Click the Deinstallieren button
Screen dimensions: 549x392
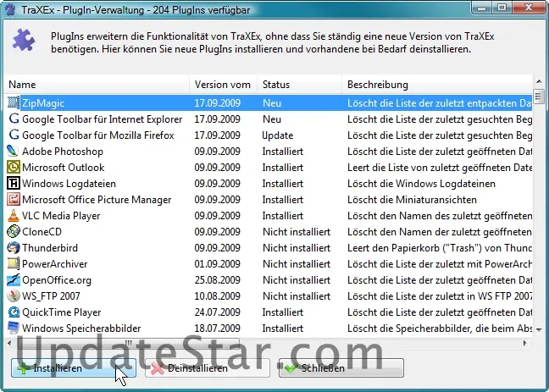[x=208, y=367]
